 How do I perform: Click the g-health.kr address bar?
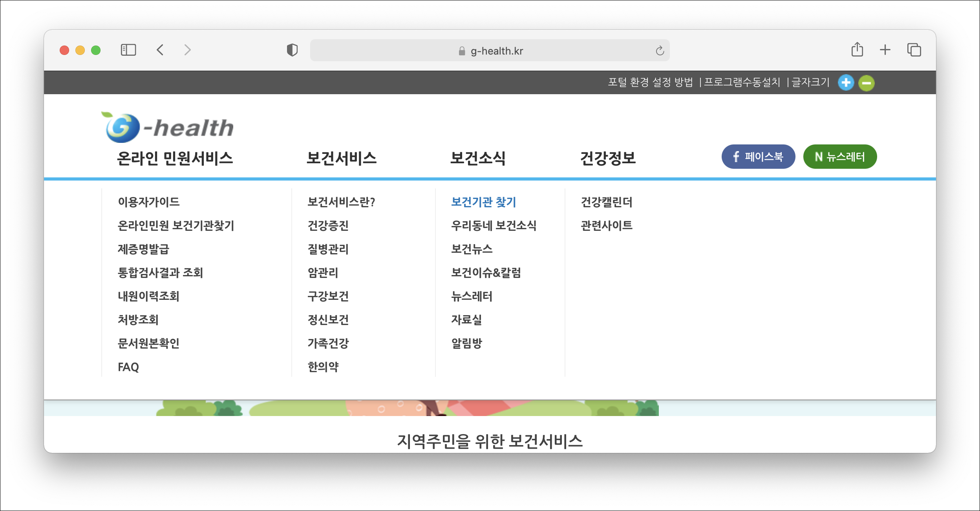pyautogui.click(x=490, y=50)
